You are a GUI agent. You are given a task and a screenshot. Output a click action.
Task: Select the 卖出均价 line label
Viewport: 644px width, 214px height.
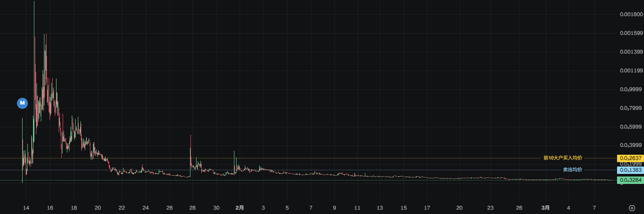[572, 170]
